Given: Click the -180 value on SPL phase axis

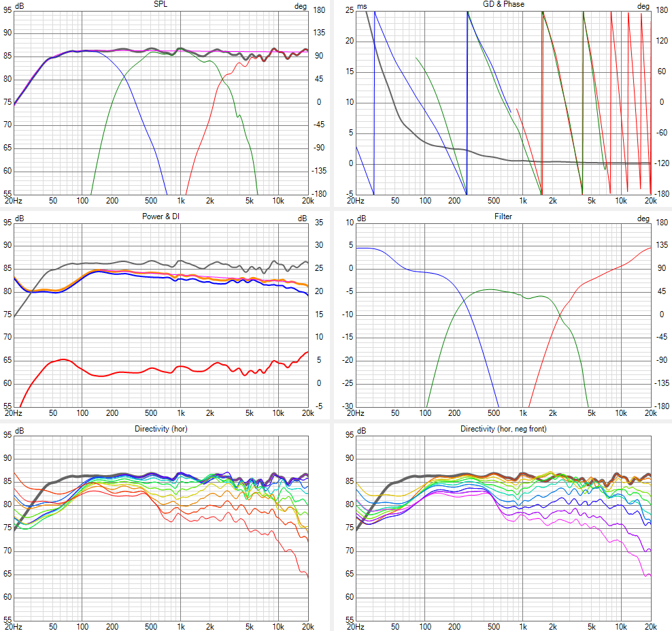Looking at the screenshot, I should (x=319, y=194).
